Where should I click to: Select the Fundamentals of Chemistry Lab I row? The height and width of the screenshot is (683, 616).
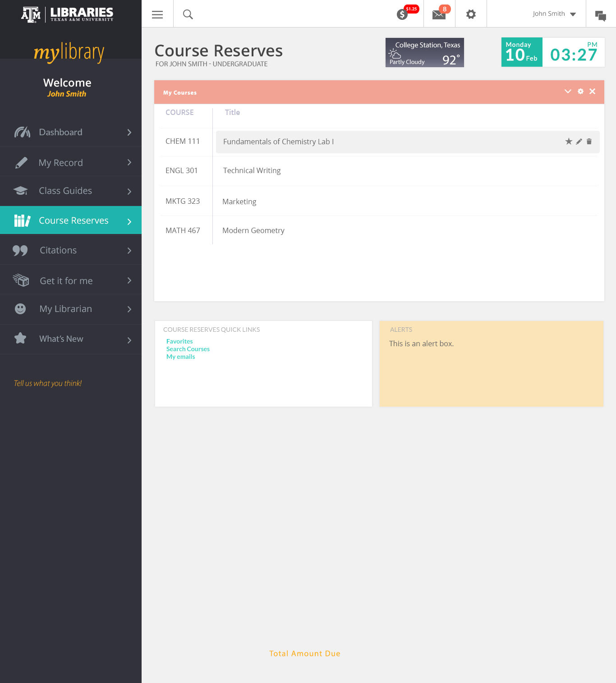408,142
